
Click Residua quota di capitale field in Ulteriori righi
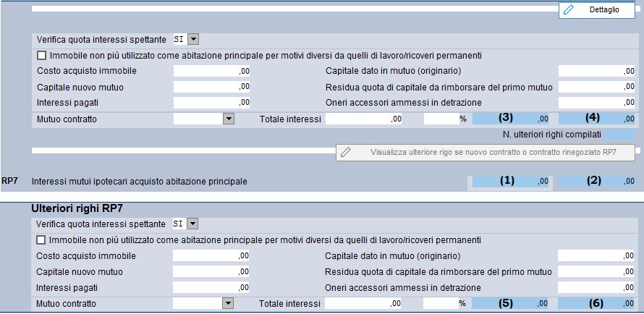(596, 271)
